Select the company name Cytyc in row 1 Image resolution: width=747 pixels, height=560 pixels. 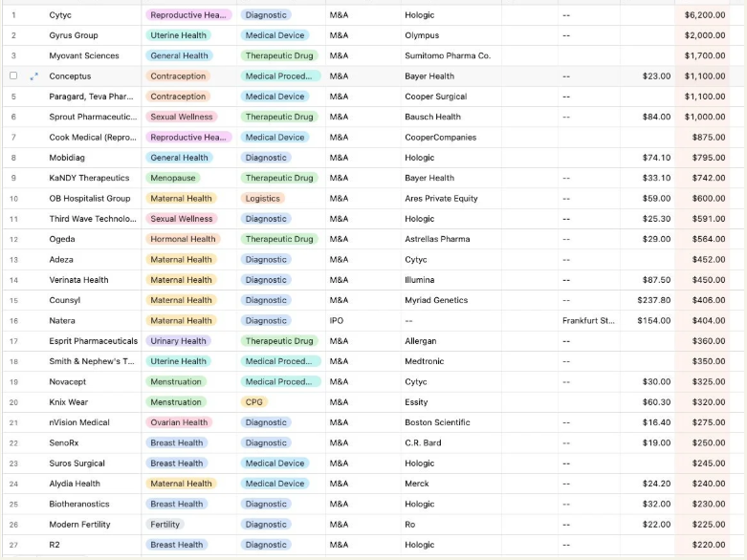click(x=60, y=15)
